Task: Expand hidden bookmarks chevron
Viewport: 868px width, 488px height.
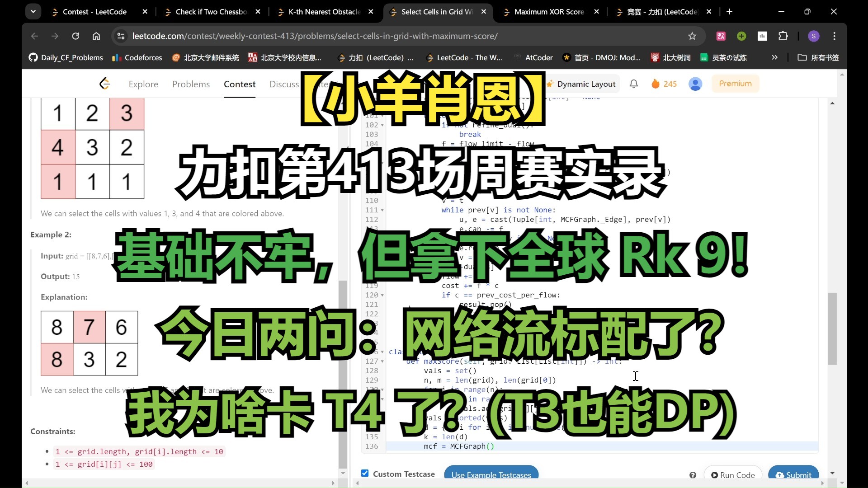Action: coord(774,57)
